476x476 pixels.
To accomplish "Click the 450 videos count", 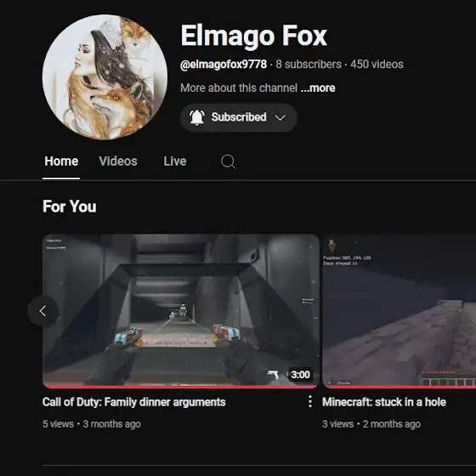I will coord(377,65).
